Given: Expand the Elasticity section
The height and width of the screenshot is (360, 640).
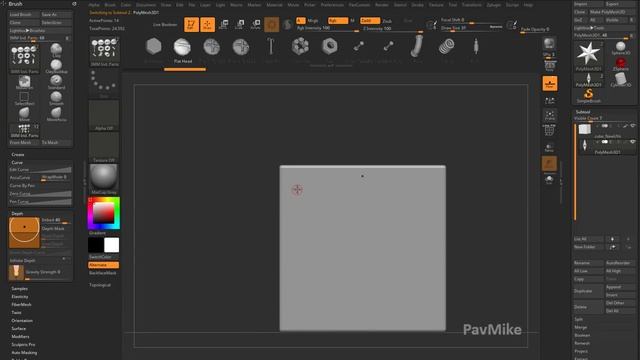Looking at the screenshot, I should 20,296.
